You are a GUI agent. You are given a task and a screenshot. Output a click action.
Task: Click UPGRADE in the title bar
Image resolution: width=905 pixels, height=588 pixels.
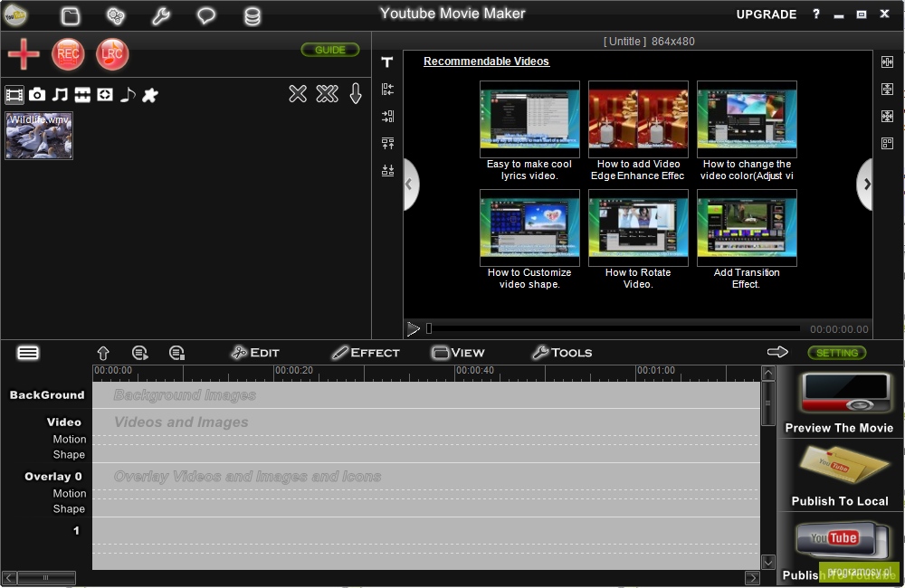[x=766, y=14]
